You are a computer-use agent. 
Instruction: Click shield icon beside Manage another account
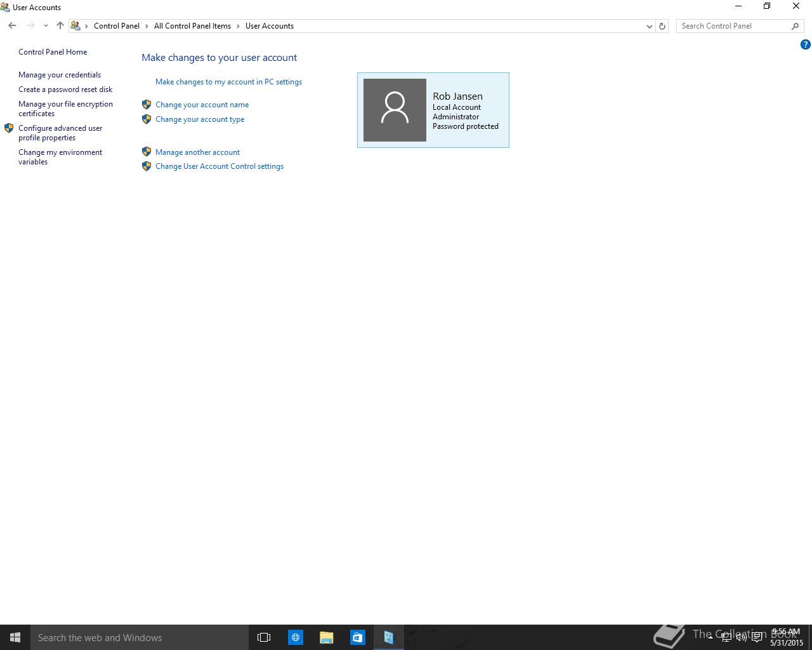[x=147, y=152]
